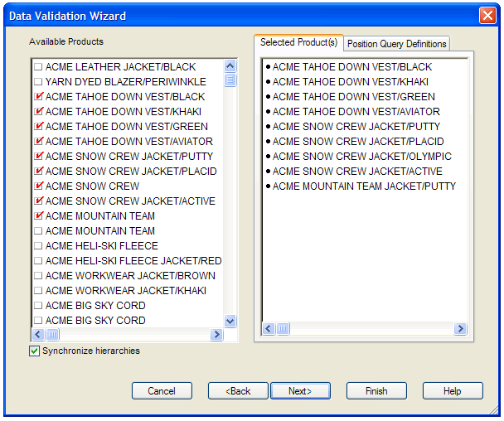Click horizontal scrollbar thumb in Available Products
Screen dimensions: 504x421
tap(52, 335)
